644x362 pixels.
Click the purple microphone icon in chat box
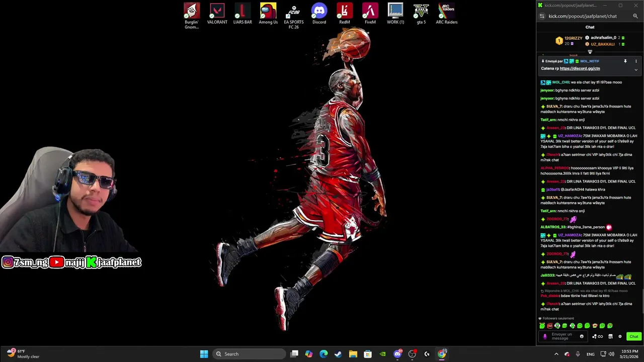coord(544,336)
